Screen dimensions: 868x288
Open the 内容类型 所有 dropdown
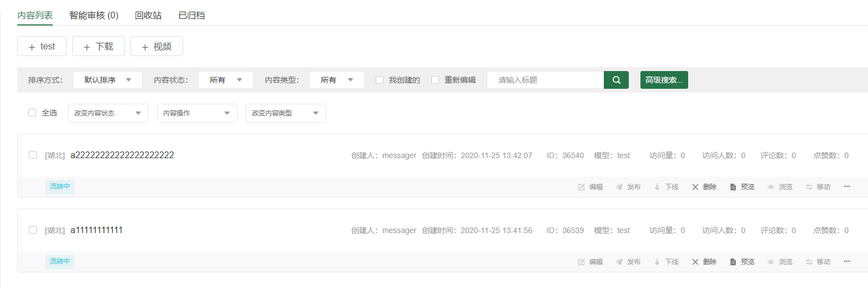(337, 80)
